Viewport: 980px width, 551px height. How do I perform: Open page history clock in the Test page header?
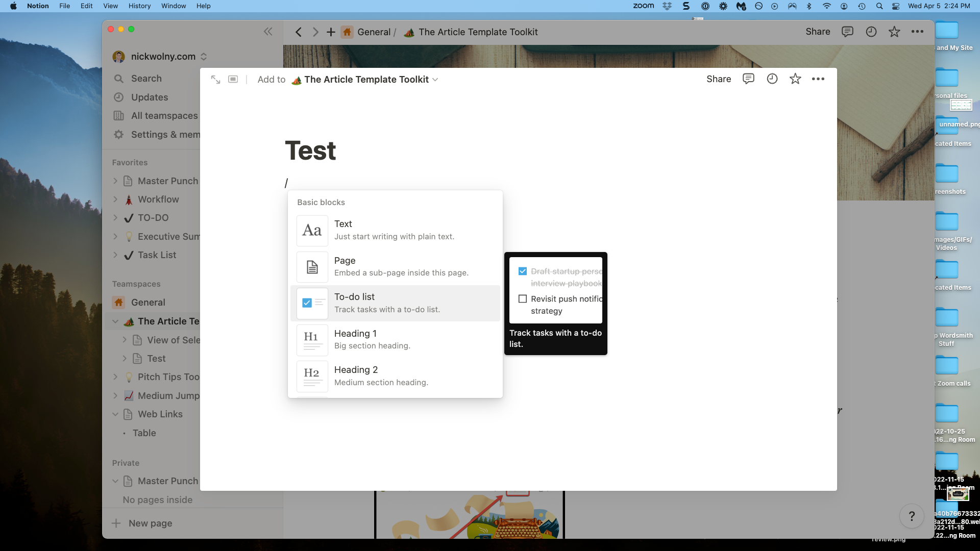coord(772,79)
